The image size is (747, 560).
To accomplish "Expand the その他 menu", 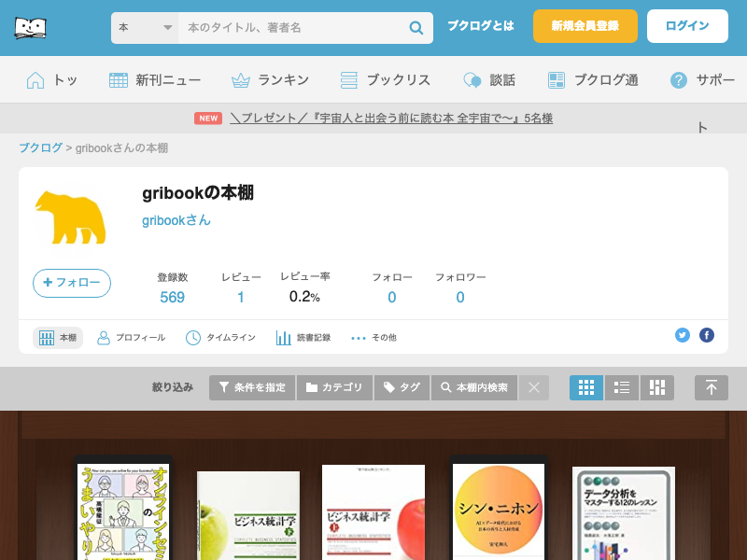I will 373,338.
